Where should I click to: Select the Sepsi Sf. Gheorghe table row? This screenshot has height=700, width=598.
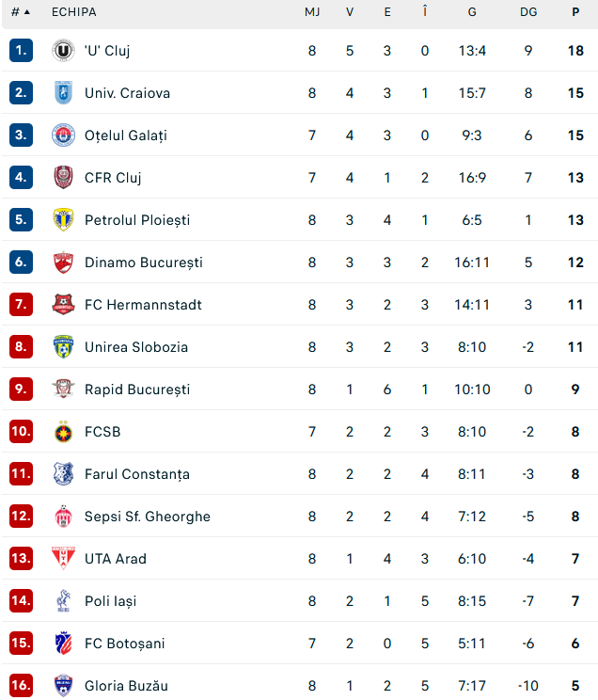[x=299, y=517]
